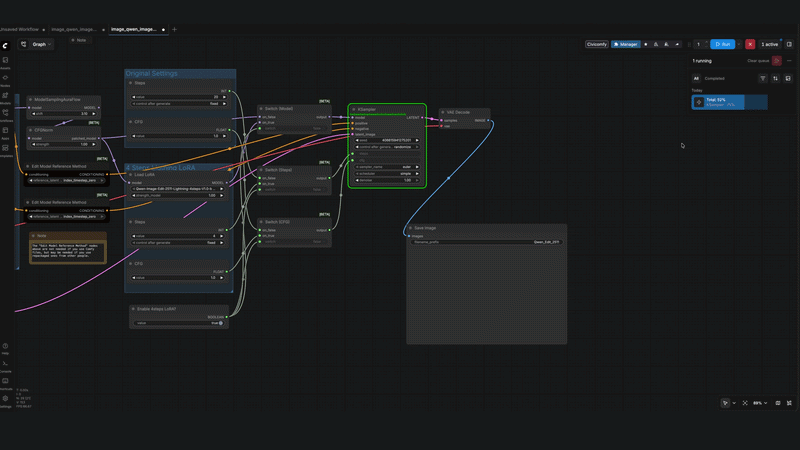Open reference_latents combo in upper Edit Model node

click(66, 181)
